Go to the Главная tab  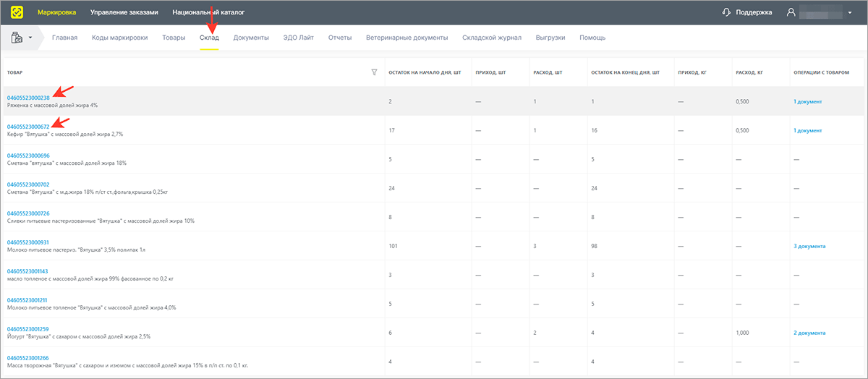[64, 38]
